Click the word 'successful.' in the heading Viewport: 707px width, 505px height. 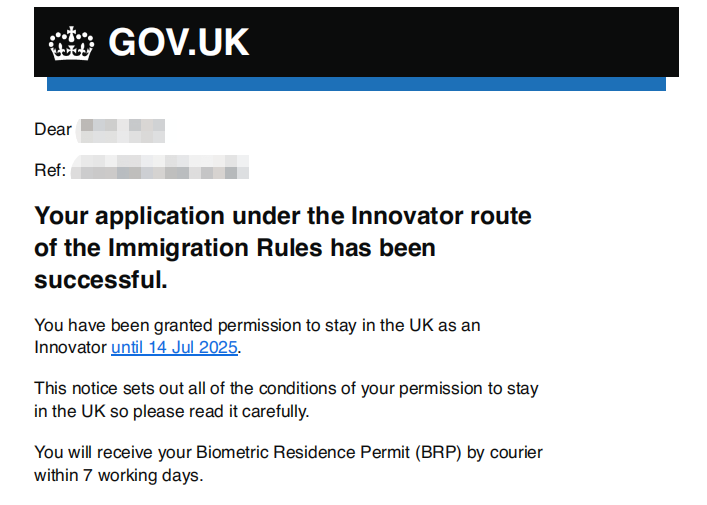pos(101,280)
